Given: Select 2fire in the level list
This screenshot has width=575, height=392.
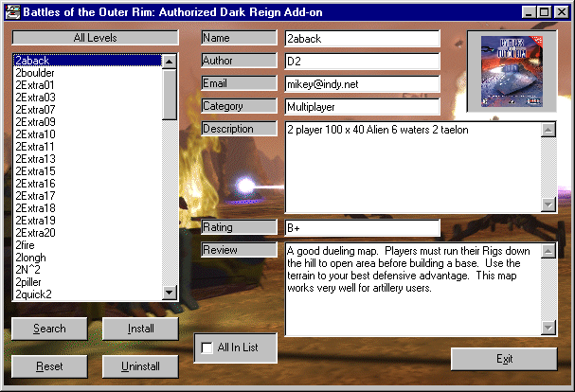Looking at the screenshot, I should coord(88,245).
